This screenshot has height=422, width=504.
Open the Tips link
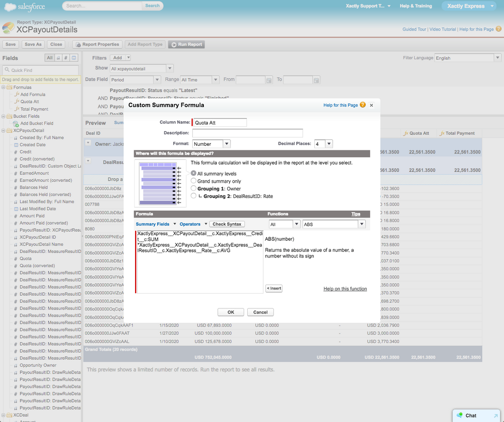tap(356, 214)
